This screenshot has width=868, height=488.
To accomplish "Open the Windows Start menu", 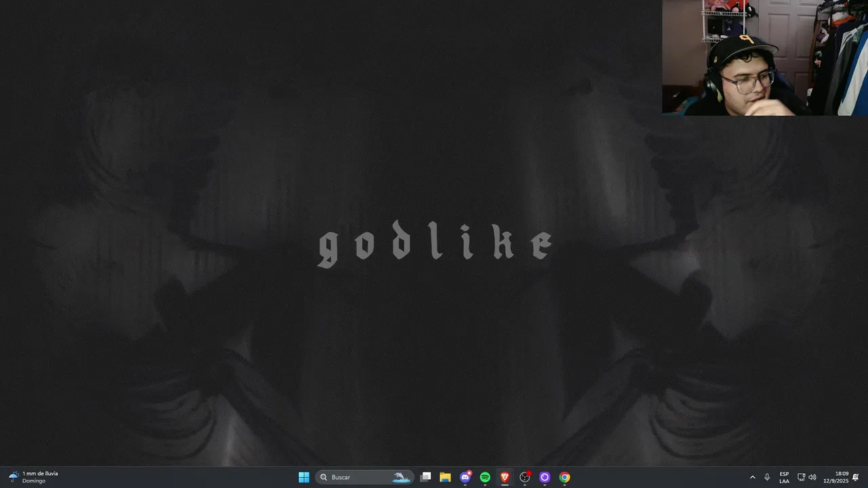I will (x=304, y=477).
